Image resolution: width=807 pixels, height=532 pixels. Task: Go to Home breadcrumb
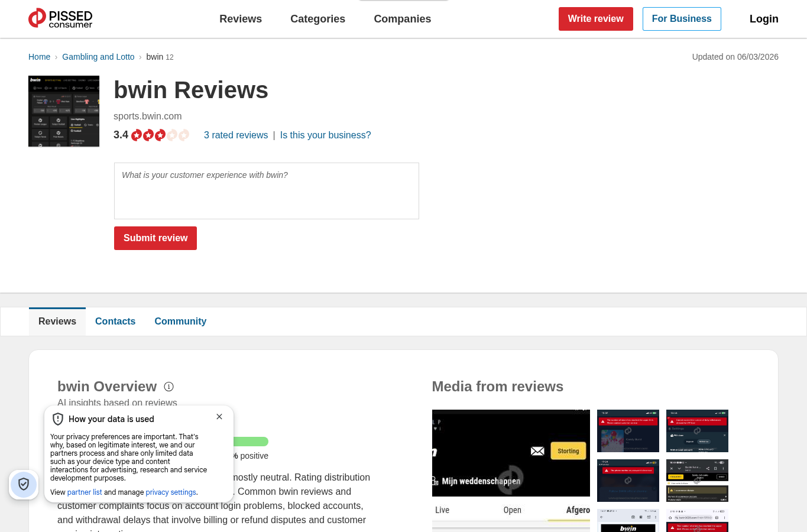[39, 57]
